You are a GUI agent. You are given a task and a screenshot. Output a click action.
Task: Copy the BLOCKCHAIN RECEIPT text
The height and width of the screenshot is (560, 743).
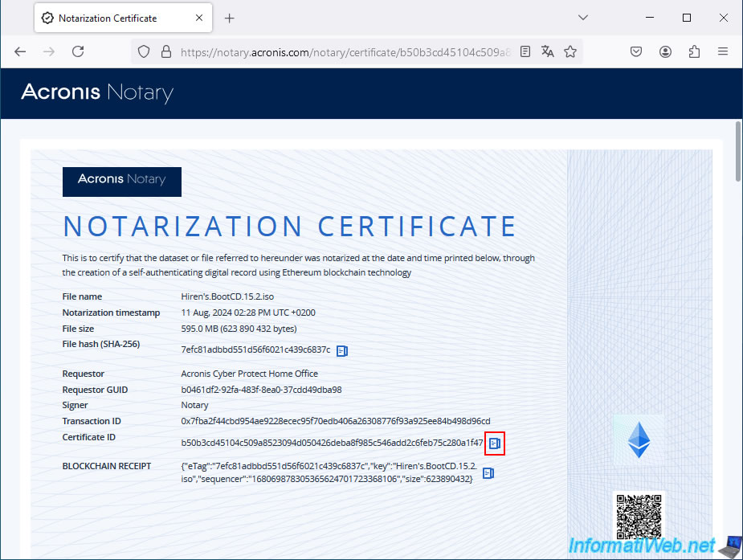(488, 472)
